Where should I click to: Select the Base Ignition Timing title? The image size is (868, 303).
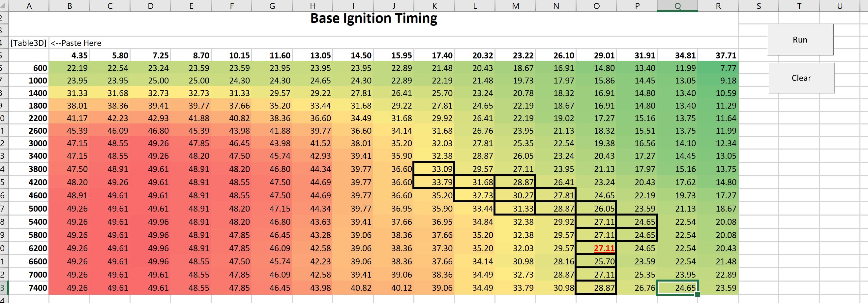[374, 18]
